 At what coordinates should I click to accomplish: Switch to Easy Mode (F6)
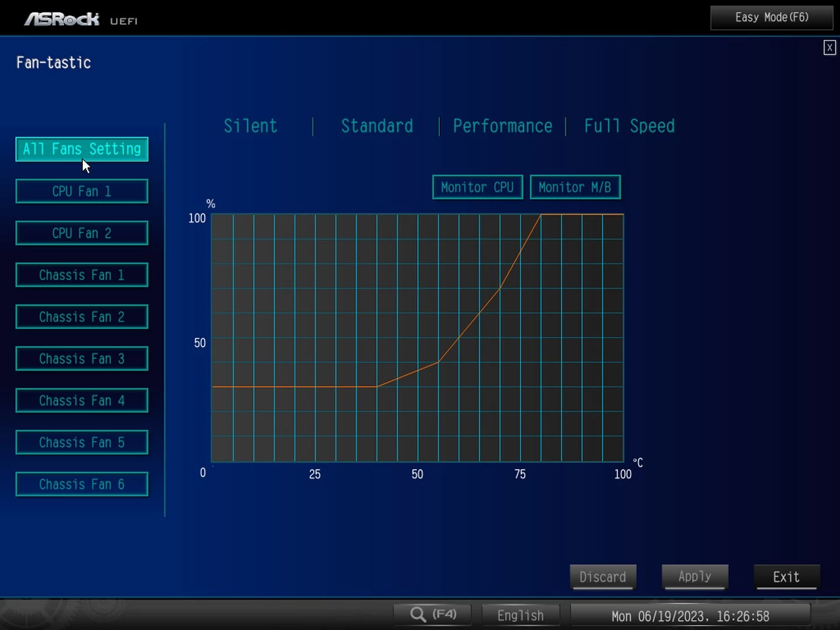pos(771,17)
